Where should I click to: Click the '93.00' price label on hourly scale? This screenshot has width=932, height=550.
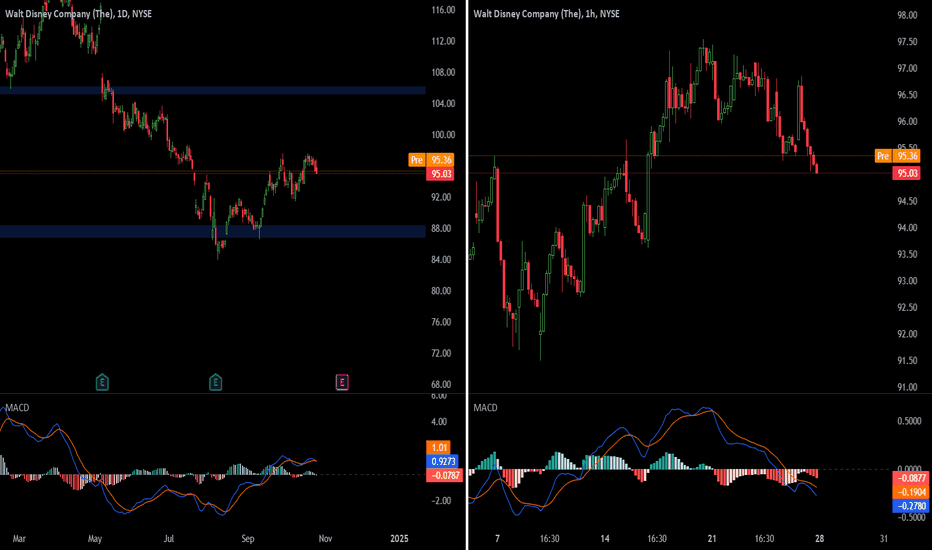click(x=907, y=281)
